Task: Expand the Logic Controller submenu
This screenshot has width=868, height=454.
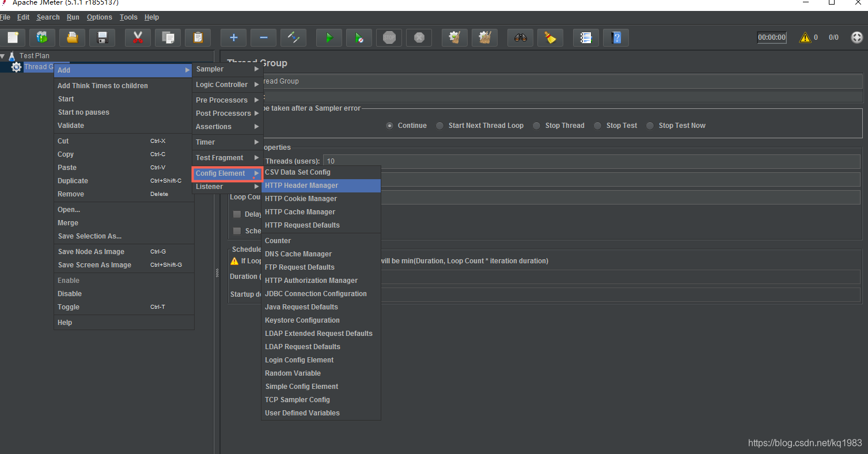Action: [228, 85]
